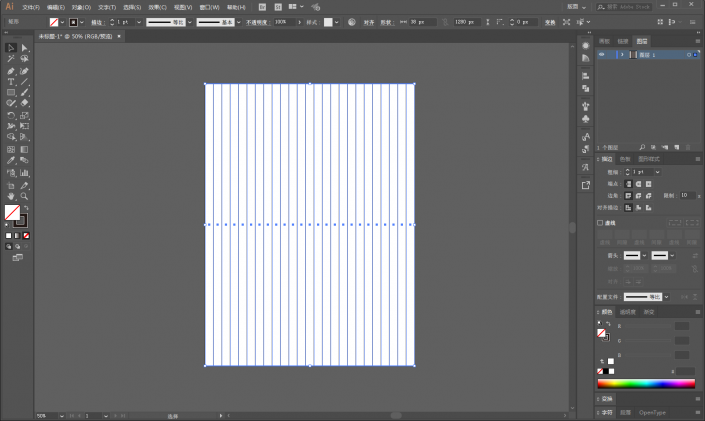Open the Object (O) menu
Image resolution: width=705 pixels, height=421 pixels.
[81, 8]
